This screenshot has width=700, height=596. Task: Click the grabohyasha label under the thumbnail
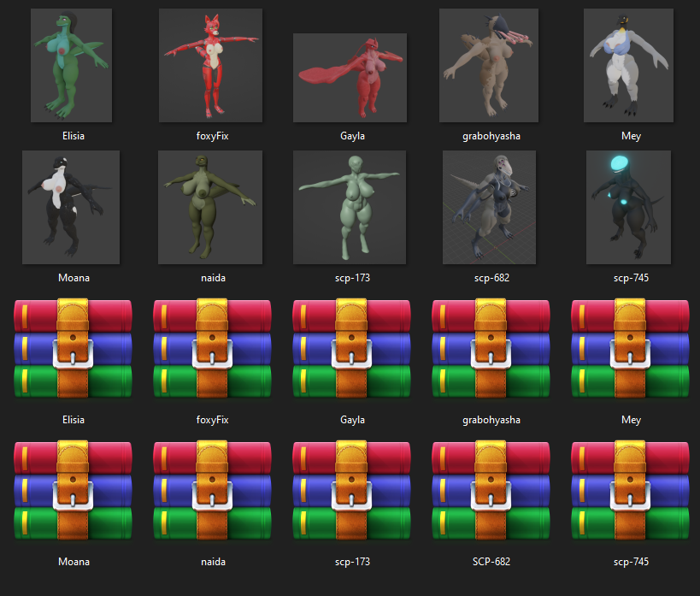coord(491,136)
